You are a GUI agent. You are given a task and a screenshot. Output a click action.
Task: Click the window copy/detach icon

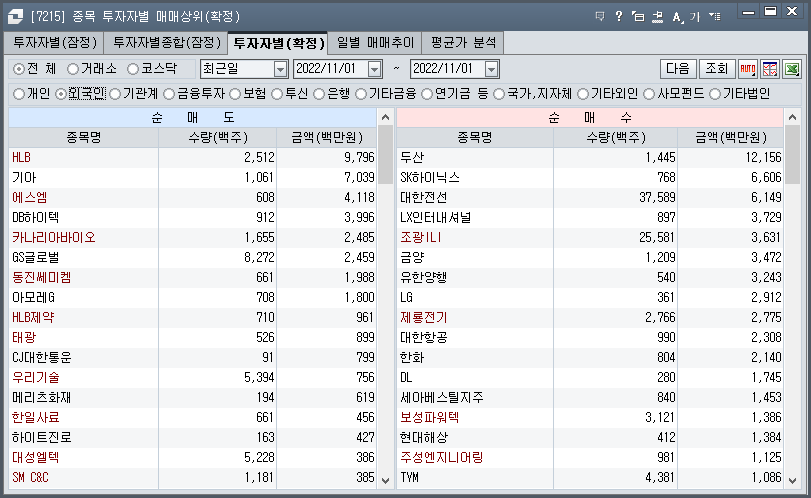point(638,17)
